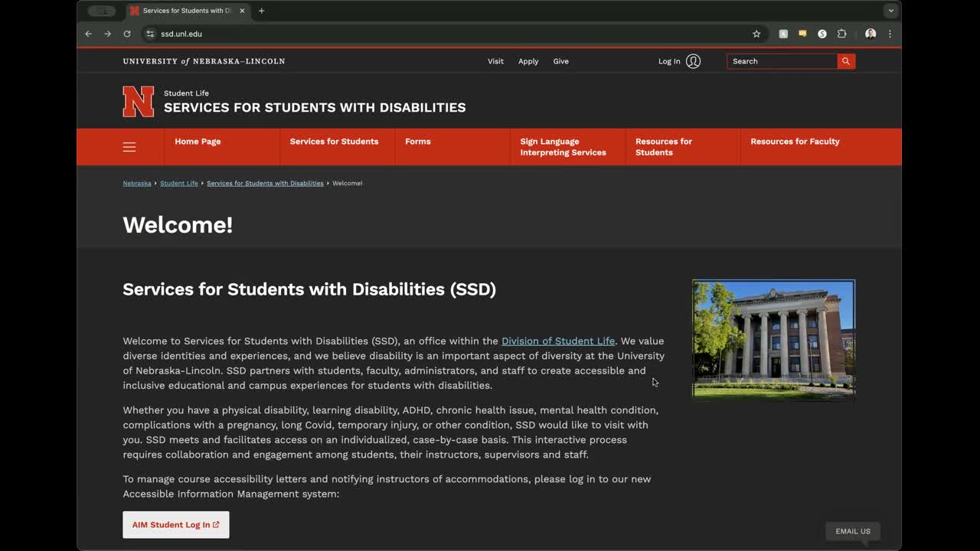
Task: Open the hamburger navigation menu
Action: (129, 147)
